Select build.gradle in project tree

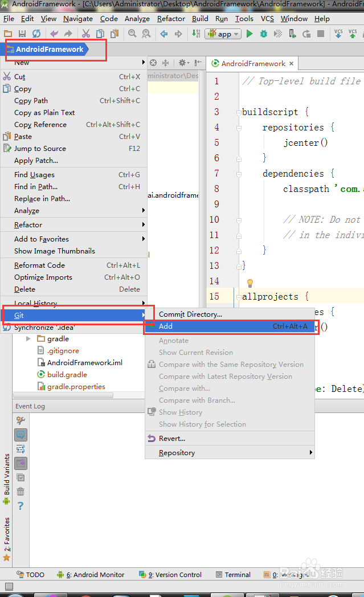(67, 375)
